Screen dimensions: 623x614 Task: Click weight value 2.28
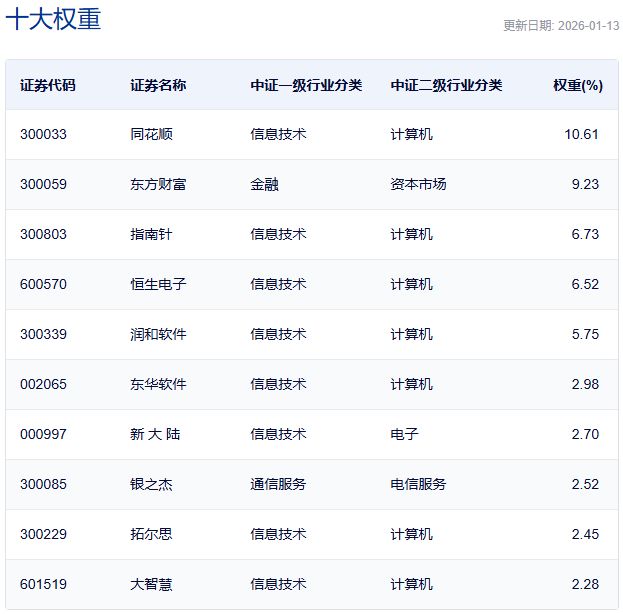(585, 585)
